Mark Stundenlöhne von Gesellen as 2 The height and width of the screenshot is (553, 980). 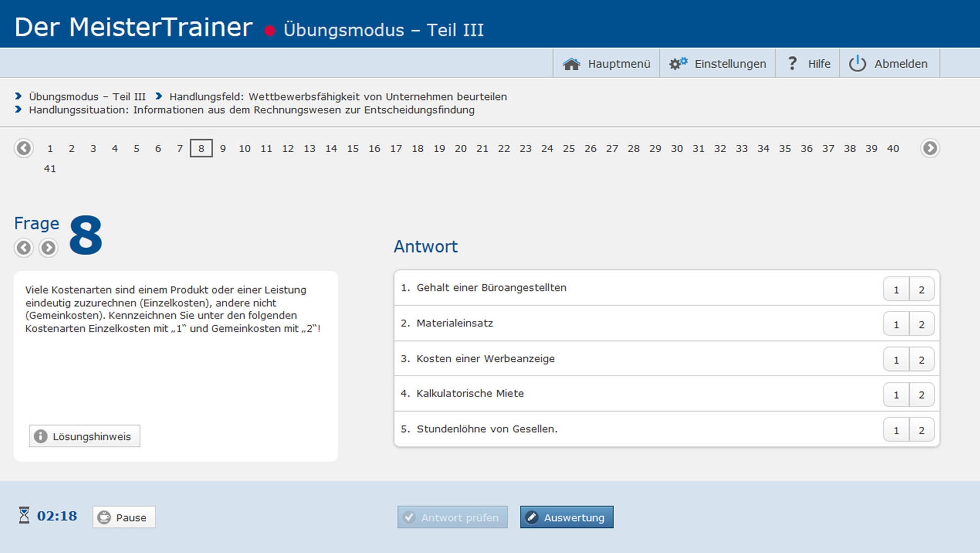point(922,430)
